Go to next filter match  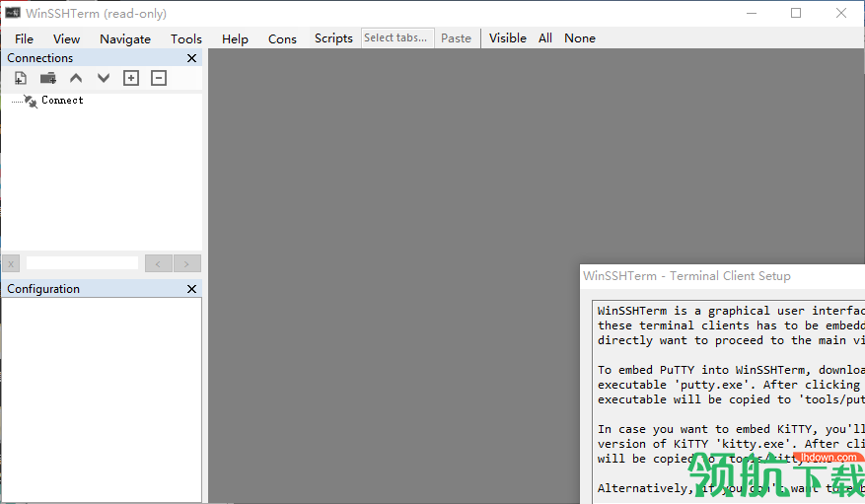pyautogui.click(x=186, y=263)
